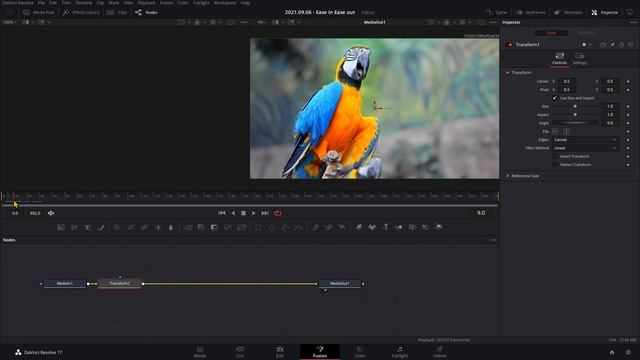640x360 pixels.
Task: Toggle the Clips panel
Action: [117, 12]
